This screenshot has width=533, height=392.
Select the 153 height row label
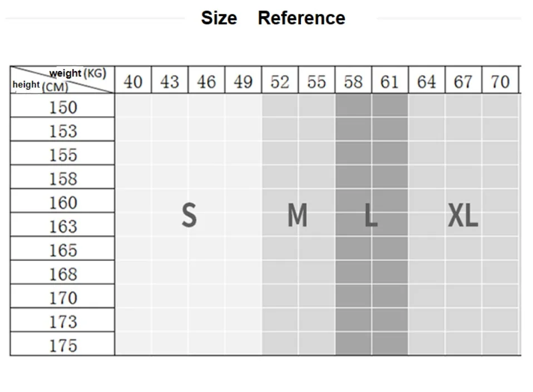click(x=62, y=131)
